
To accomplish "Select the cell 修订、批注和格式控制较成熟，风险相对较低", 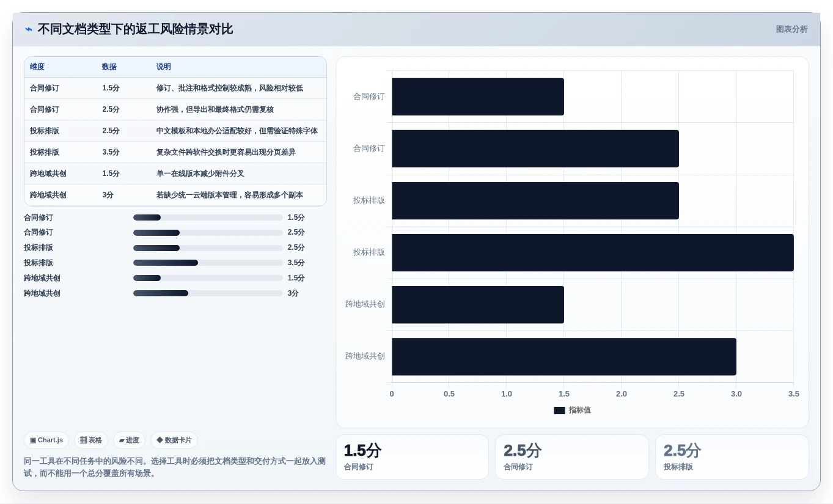I will pyautogui.click(x=230, y=88).
